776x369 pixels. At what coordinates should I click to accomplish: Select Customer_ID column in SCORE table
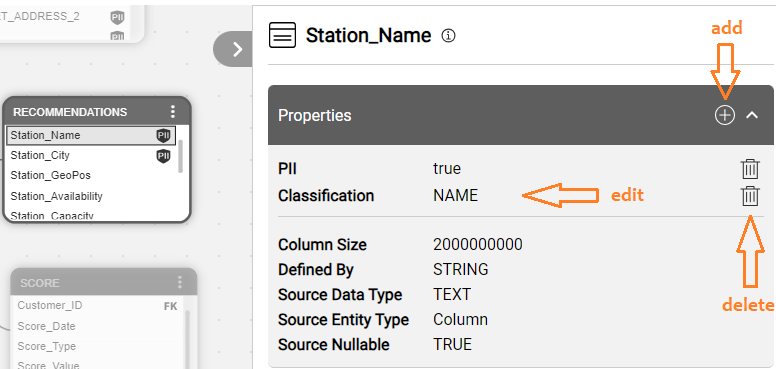pyautogui.click(x=97, y=306)
